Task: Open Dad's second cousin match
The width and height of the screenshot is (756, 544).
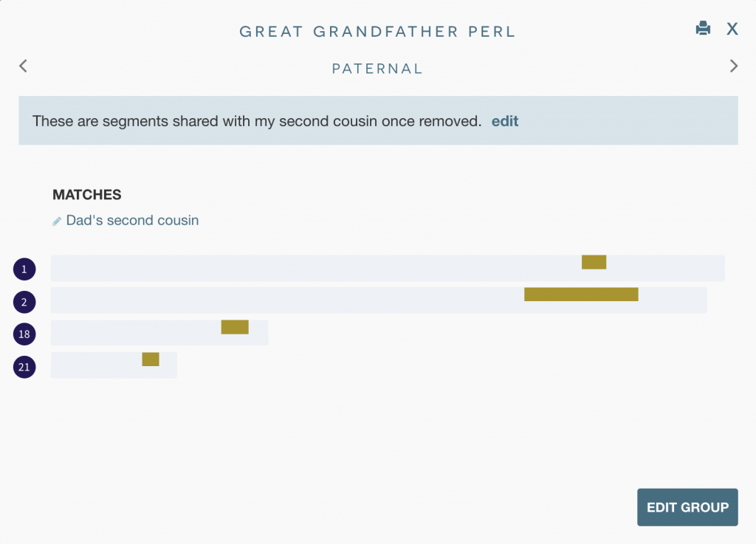Action: 132,221
